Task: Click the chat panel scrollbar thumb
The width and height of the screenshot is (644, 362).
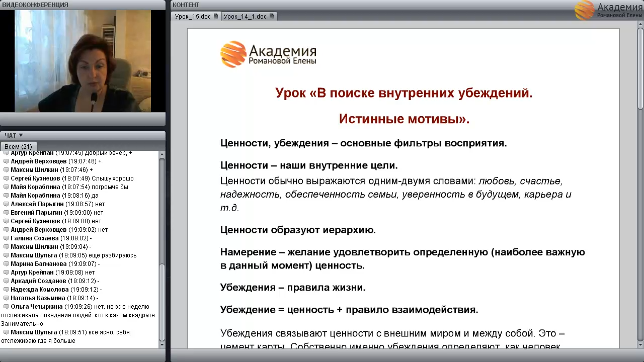Action: coord(162,303)
